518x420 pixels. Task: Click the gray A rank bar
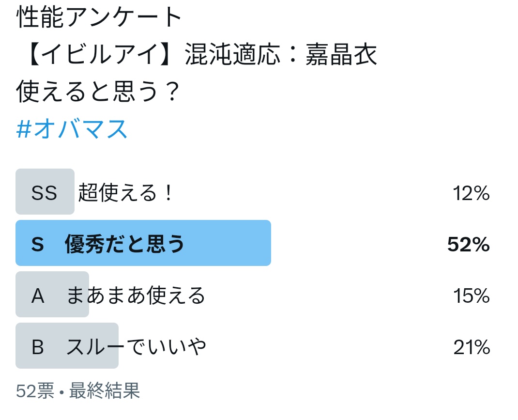click(x=52, y=295)
